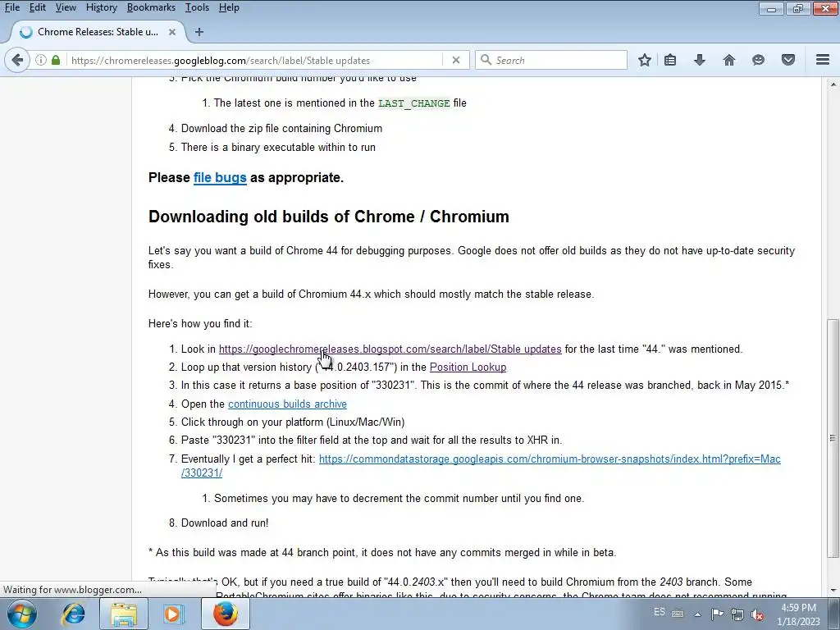Screen dimensions: 840x630
Task: Click the scrollbar up arrow
Action: coord(833,84)
